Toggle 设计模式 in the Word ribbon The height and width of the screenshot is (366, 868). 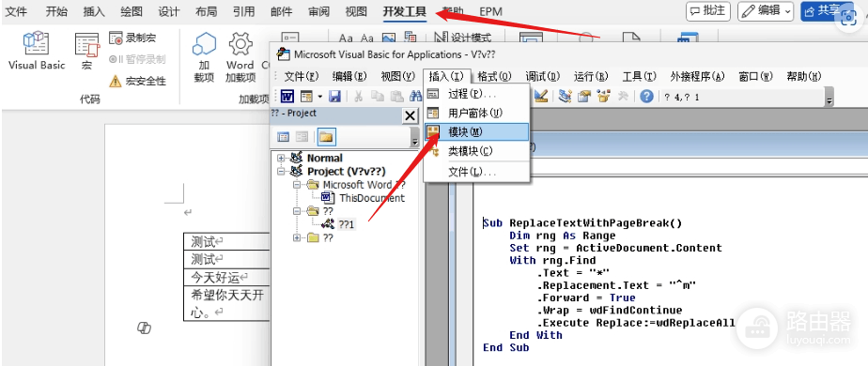[463, 38]
